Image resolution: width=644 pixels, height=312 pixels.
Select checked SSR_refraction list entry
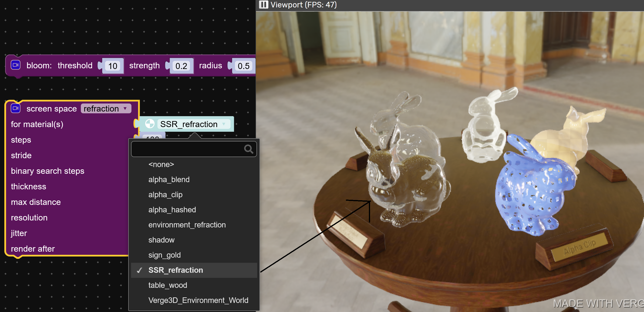[175, 270]
